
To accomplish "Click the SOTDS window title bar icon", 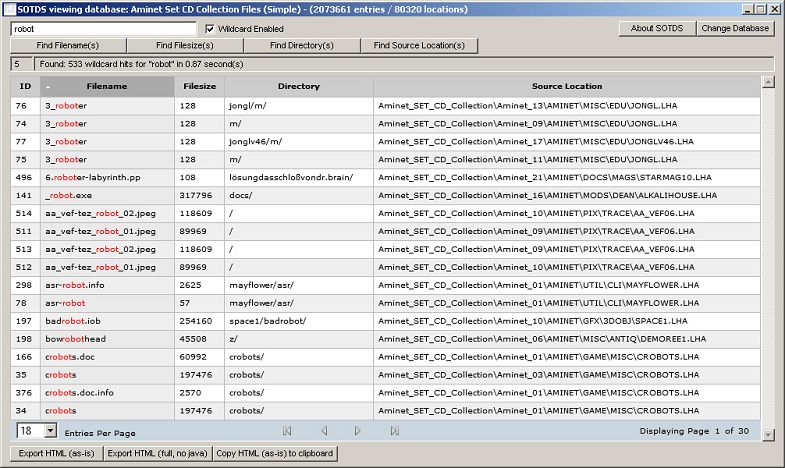I will click(x=9, y=8).
